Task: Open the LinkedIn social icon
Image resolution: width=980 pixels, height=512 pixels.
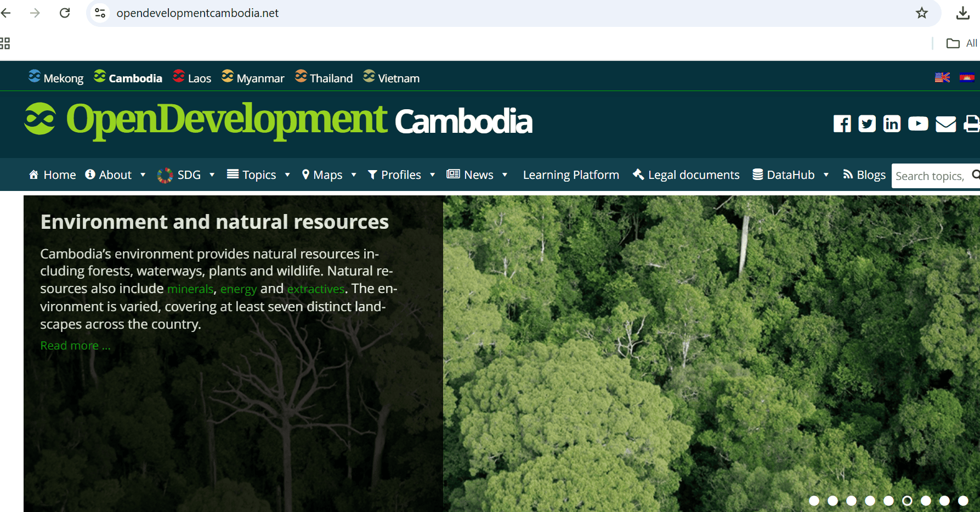Action: click(892, 123)
